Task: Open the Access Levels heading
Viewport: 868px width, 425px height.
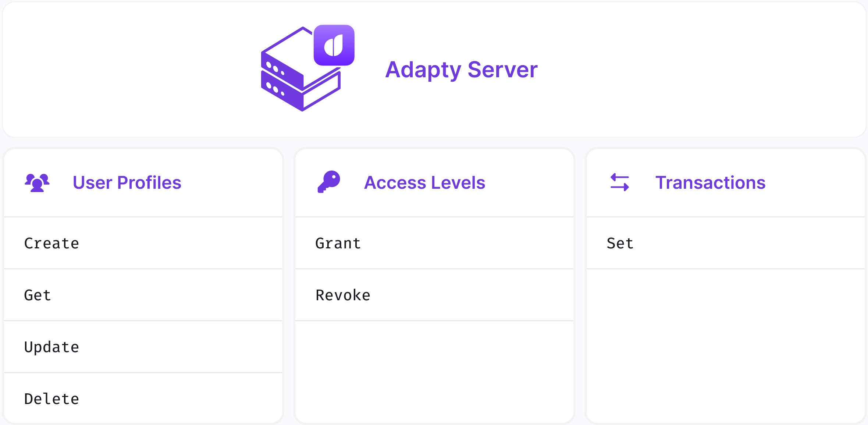Action: [x=424, y=183]
